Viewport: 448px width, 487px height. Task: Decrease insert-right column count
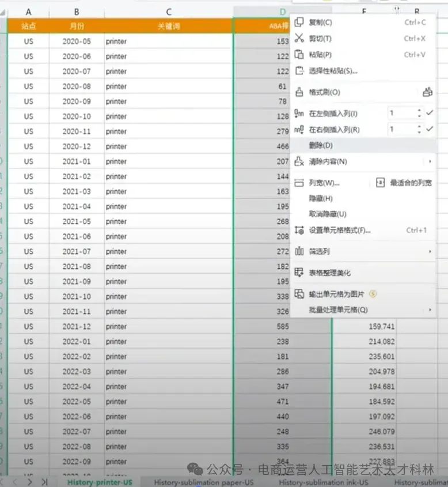(x=419, y=132)
